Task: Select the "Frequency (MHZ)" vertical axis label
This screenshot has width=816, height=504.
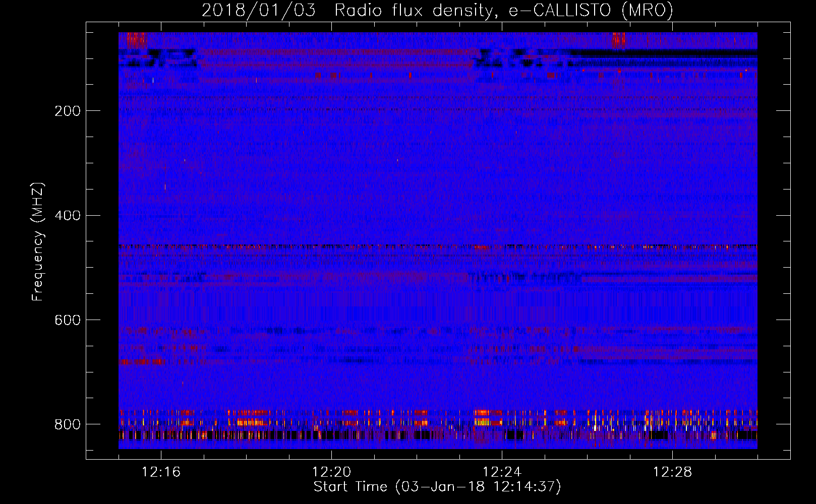Action: 38,241
